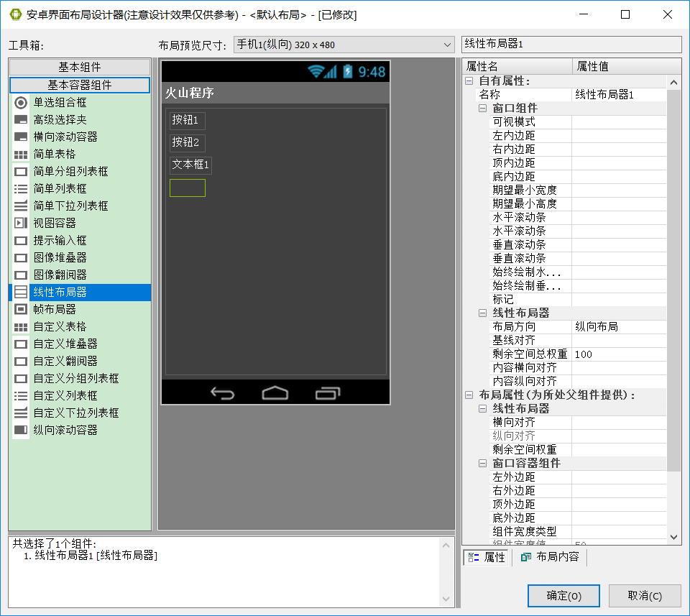The height and width of the screenshot is (616, 690).
Task: Collapse the 窗口容器组件 property group
Action: click(x=483, y=464)
